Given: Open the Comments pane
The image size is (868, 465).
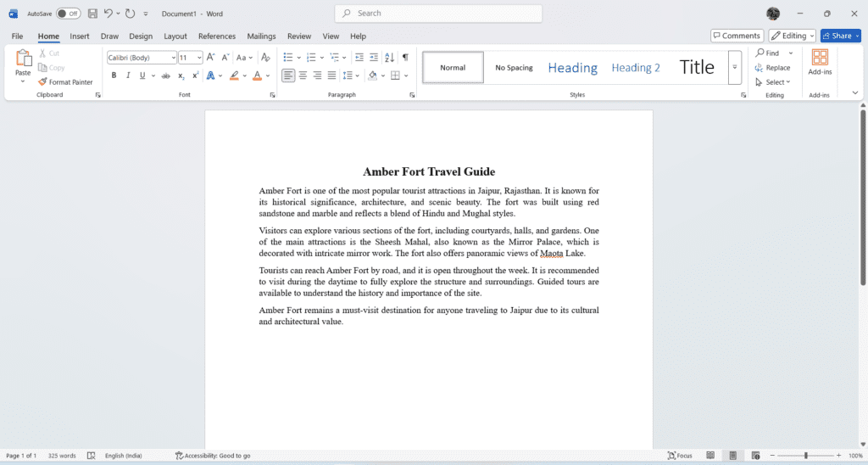Looking at the screenshot, I should pos(737,36).
